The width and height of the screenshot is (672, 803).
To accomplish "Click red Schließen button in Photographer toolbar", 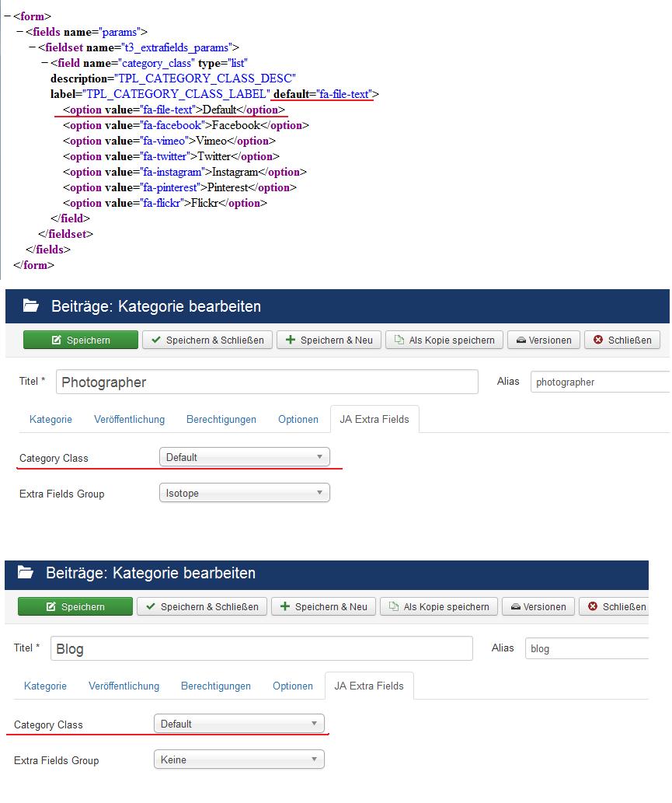I will tap(622, 340).
